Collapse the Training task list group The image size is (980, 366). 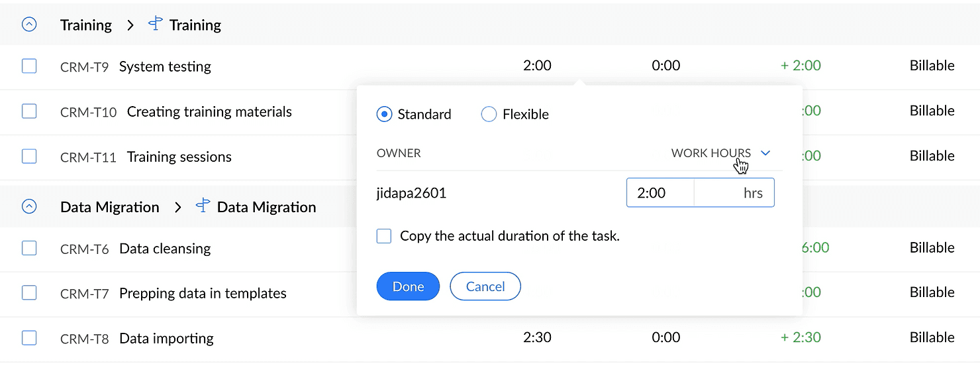pos(29,25)
